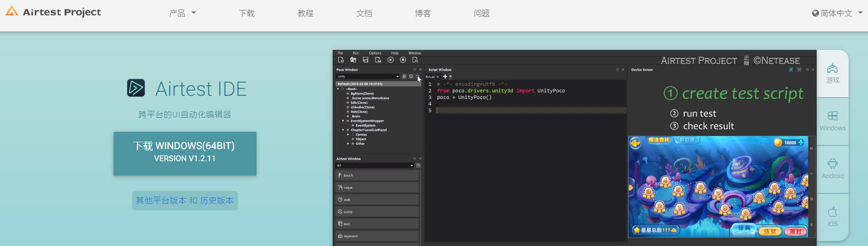Close the fish.air script tab
The width and height of the screenshot is (868, 246).
[438, 77]
